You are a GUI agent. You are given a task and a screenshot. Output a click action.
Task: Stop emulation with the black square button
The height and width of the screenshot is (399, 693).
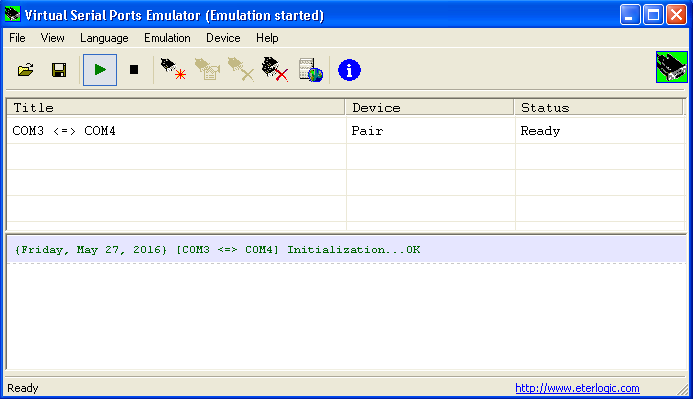pos(134,70)
